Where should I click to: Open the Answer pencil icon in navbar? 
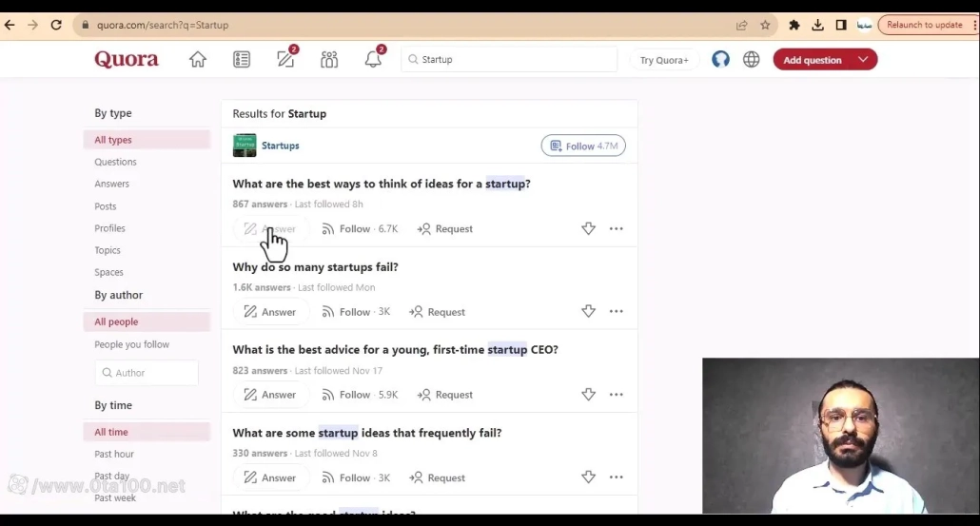coord(285,60)
